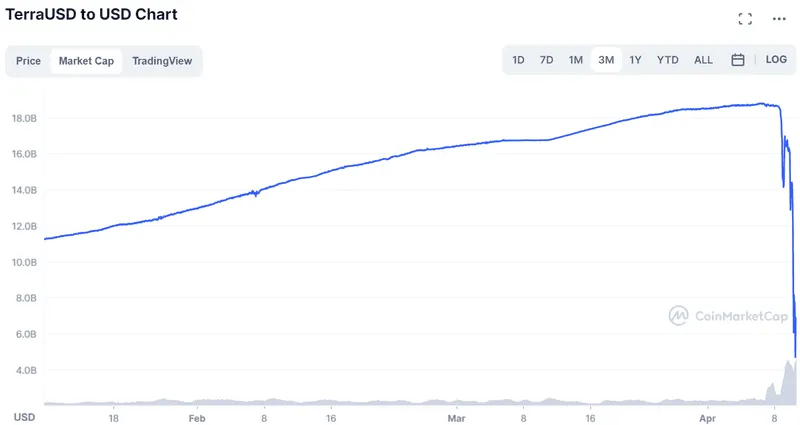The height and width of the screenshot is (425, 800).
Task: Switch to the Price tab
Action: click(28, 61)
